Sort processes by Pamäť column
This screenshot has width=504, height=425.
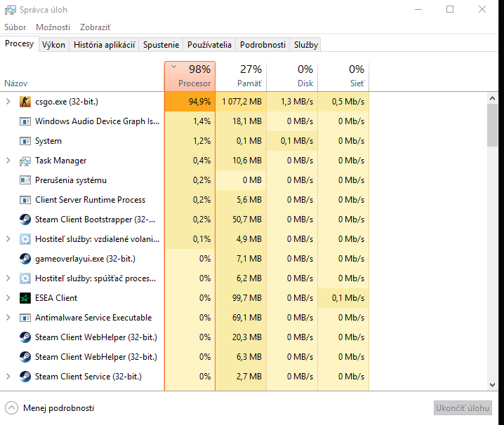pos(241,76)
